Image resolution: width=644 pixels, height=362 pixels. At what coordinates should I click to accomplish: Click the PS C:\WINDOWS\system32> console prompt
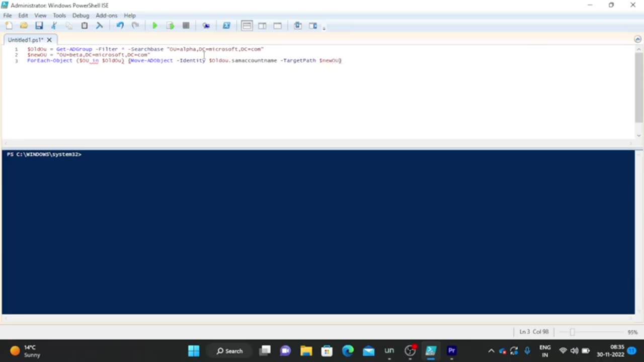(x=44, y=154)
